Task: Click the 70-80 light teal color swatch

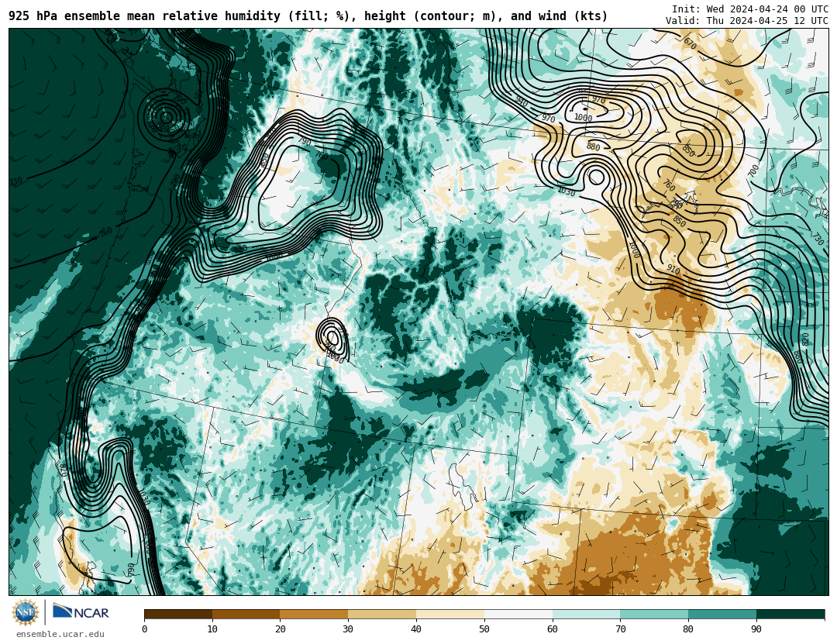Action: pyautogui.click(x=654, y=614)
